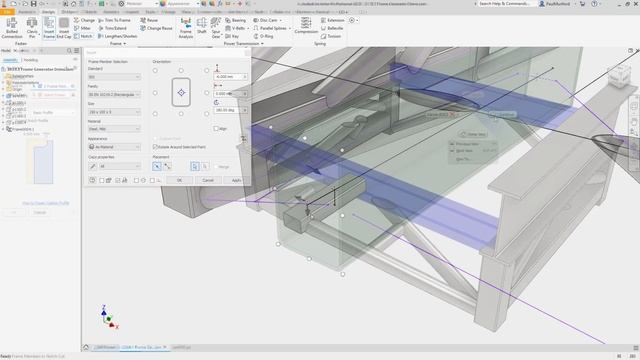Select the Key connection tool
The image size is (640, 360).
[x=232, y=36]
